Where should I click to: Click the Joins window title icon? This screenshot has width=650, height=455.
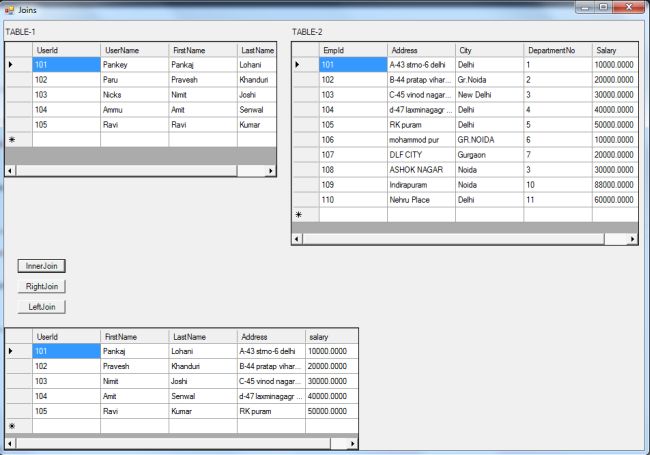(9, 10)
